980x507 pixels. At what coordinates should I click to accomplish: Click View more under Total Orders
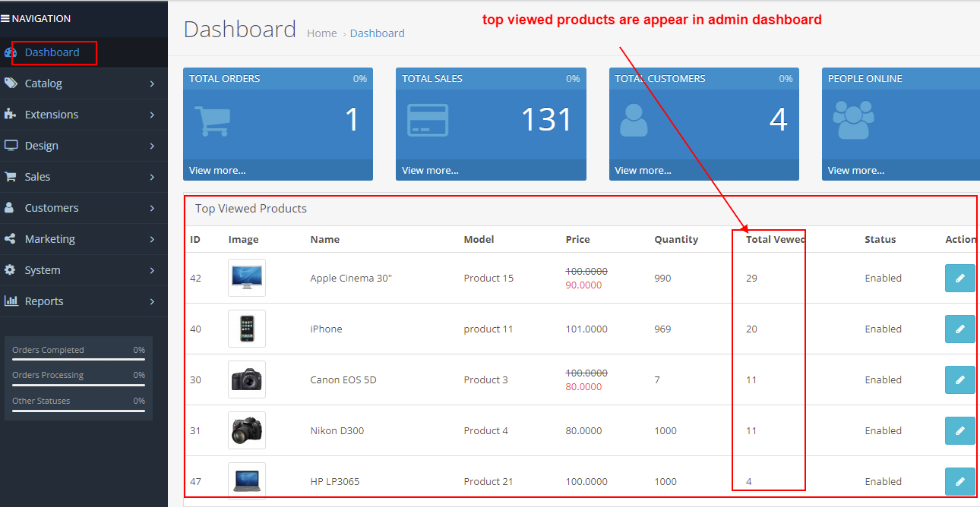[x=217, y=171]
